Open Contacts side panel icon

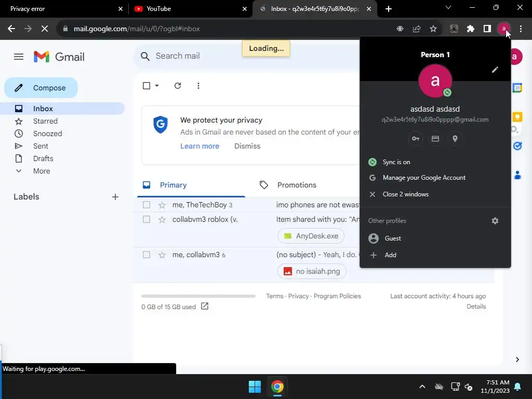coord(517,175)
